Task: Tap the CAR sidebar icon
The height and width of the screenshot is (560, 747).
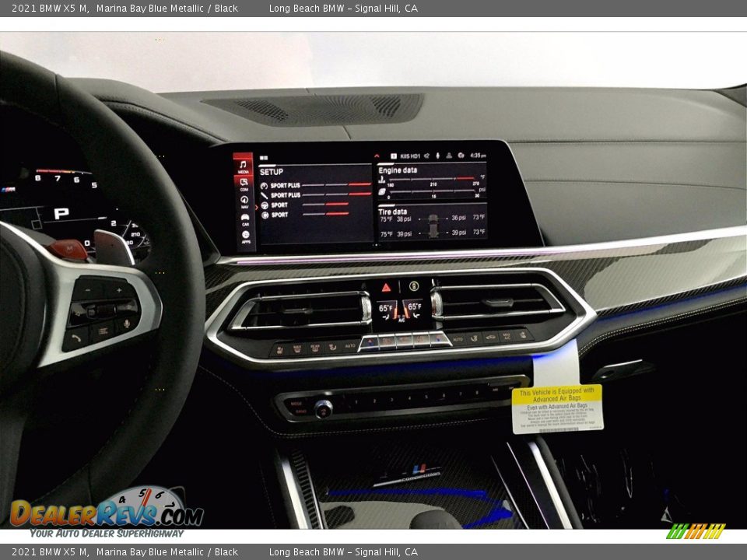Action: coord(245,219)
